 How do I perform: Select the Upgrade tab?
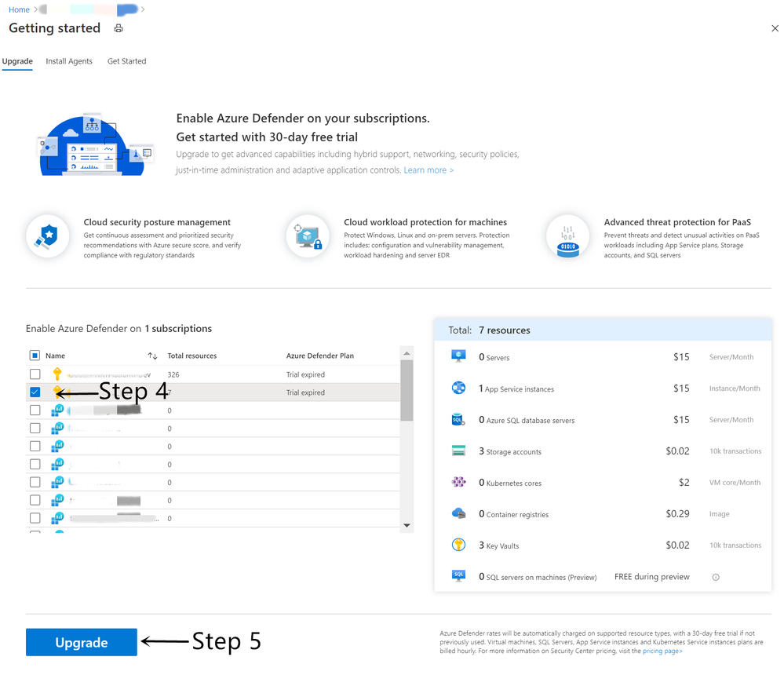(x=17, y=61)
